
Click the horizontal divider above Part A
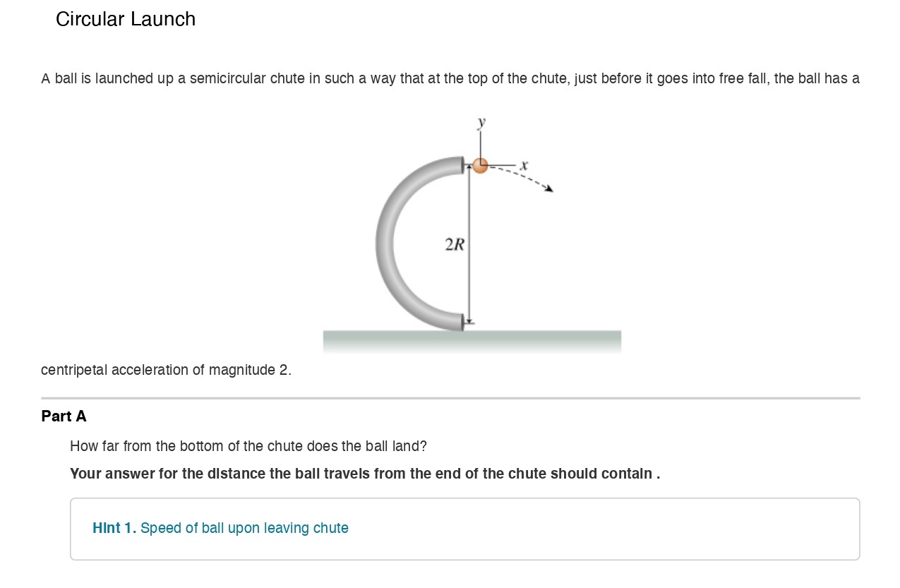450,398
